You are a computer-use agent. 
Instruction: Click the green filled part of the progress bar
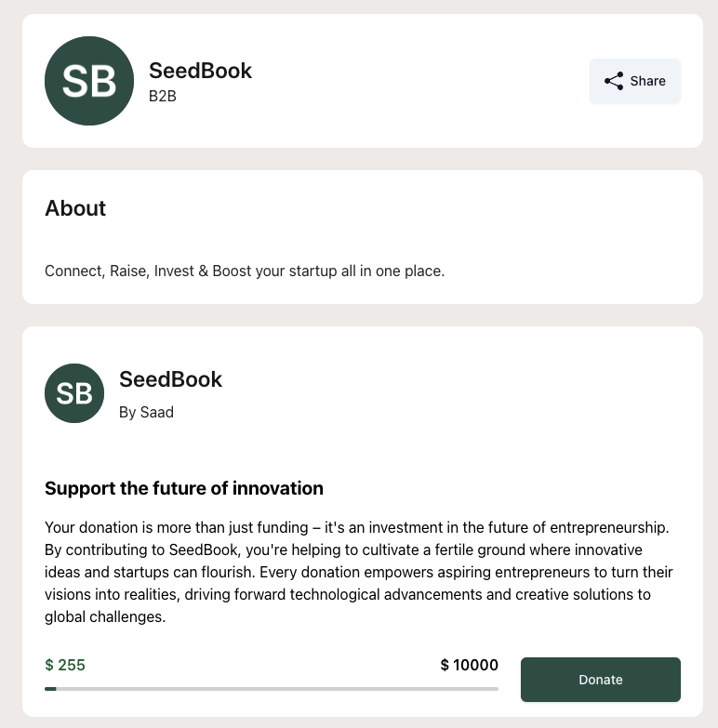click(x=50, y=689)
